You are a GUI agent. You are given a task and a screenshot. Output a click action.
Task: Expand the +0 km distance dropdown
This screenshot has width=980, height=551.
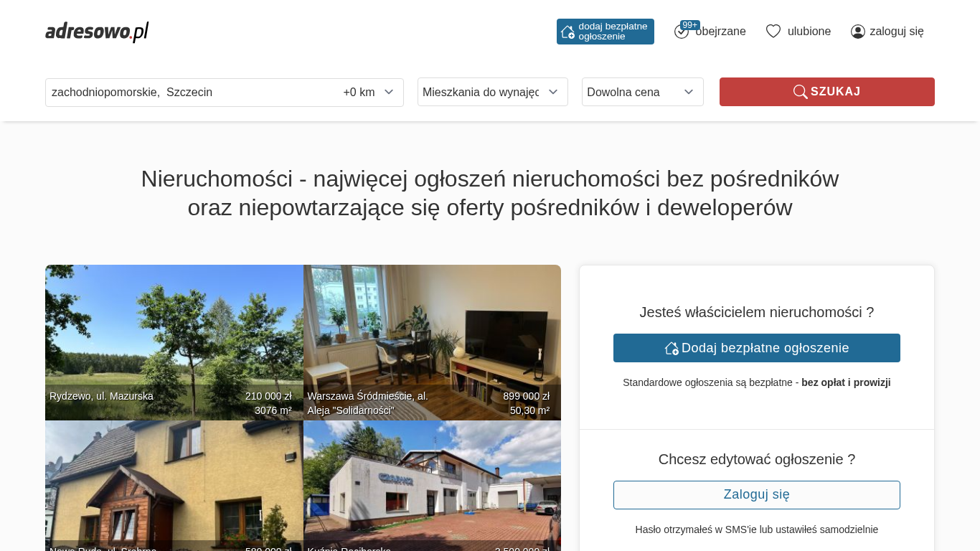(x=369, y=92)
